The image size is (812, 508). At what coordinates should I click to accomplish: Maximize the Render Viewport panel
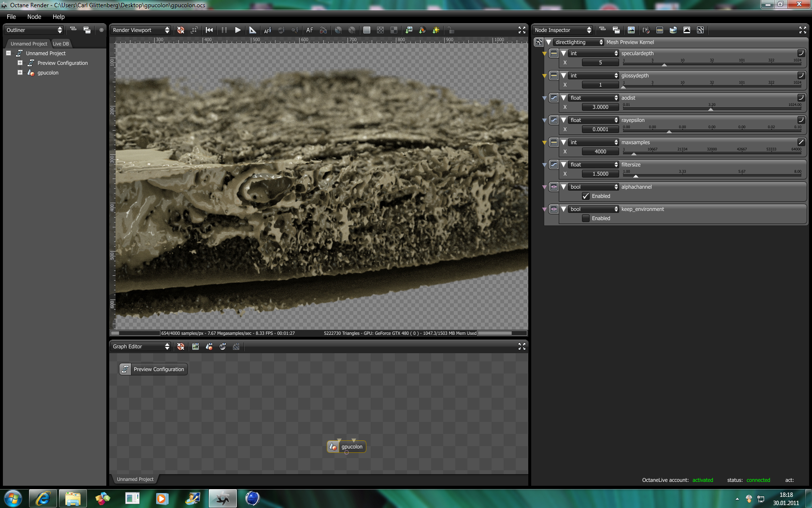(522, 30)
